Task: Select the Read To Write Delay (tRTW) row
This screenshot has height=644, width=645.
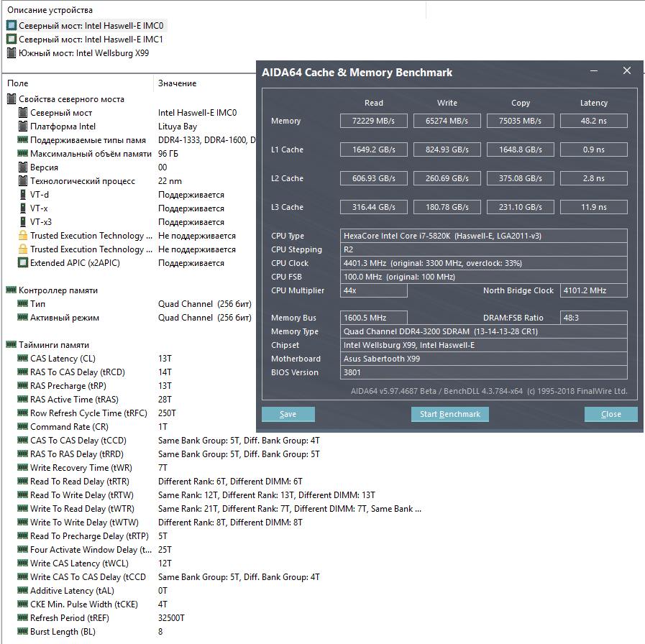Action: coord(196,494)
